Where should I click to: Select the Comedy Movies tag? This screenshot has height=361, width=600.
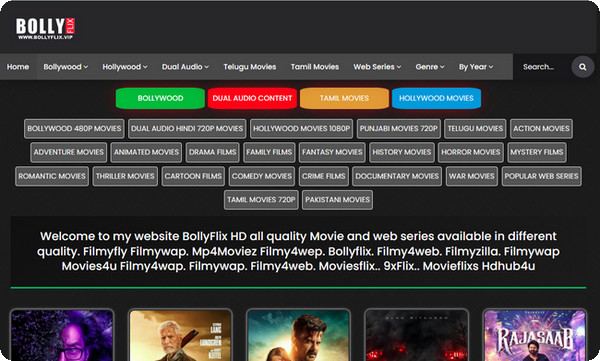[x=262, y=176]
